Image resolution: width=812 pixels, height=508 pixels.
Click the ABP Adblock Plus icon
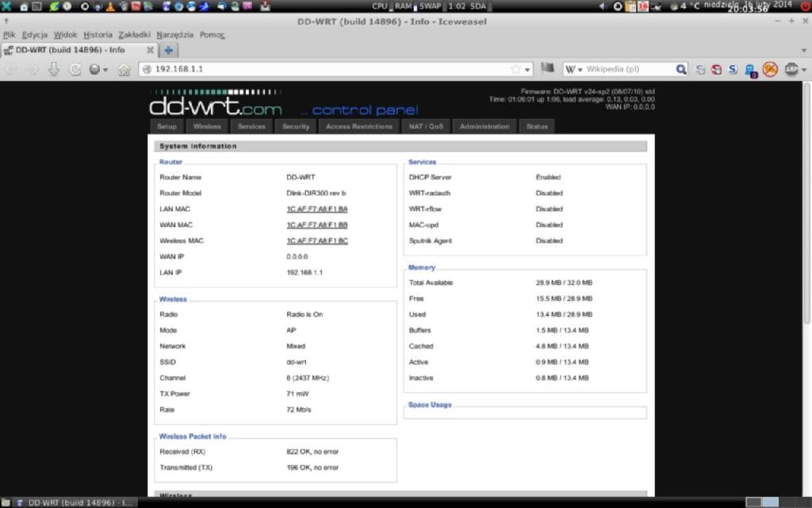click(791, 69)
